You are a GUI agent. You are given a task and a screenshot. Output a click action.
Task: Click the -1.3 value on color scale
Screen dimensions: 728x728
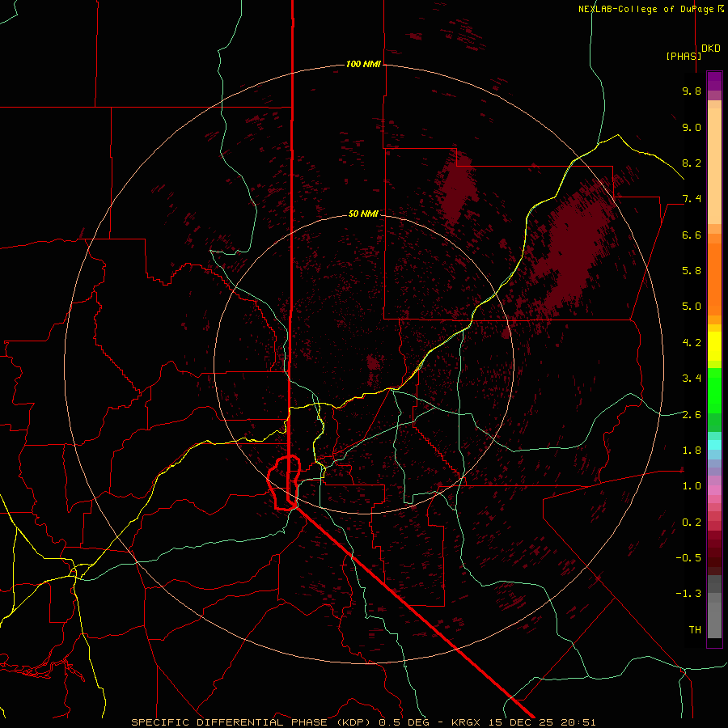688,594
